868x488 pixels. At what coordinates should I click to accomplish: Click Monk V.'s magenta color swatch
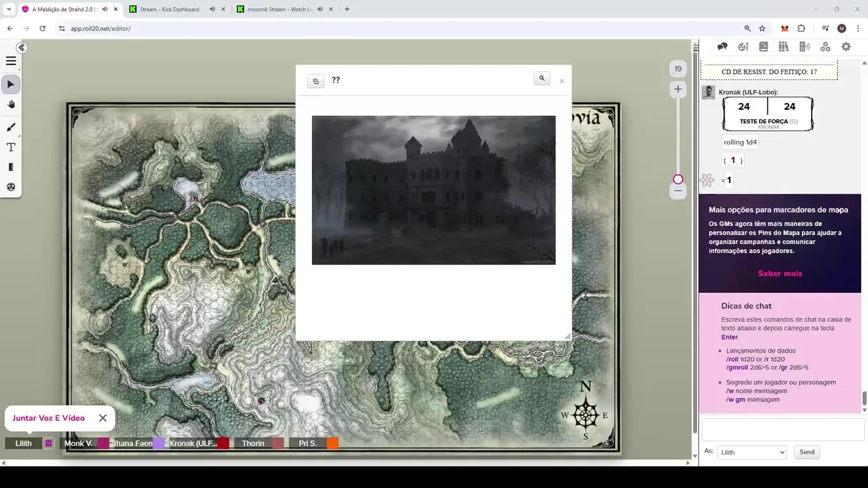tap(103, 443)
